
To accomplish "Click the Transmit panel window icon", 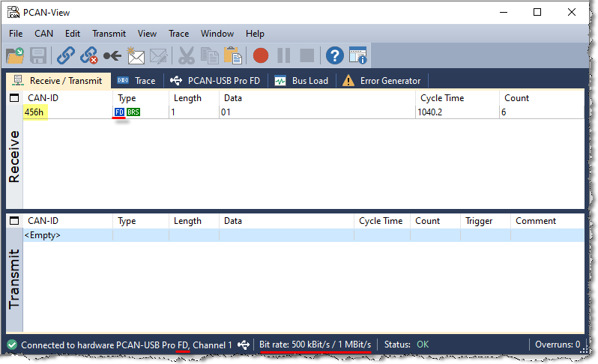I will pyautogui.click(x=14, y=221).
